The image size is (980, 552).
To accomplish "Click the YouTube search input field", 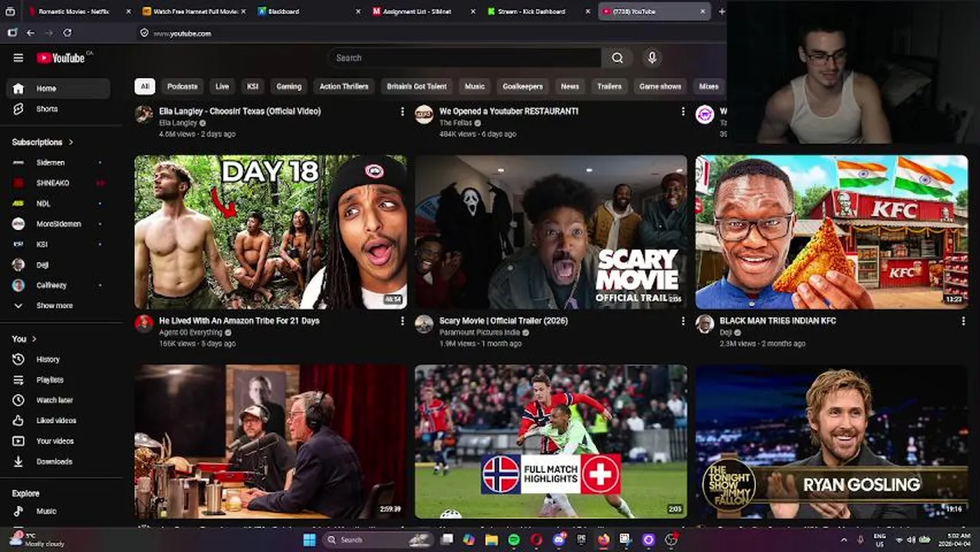I will coord(465,58).
